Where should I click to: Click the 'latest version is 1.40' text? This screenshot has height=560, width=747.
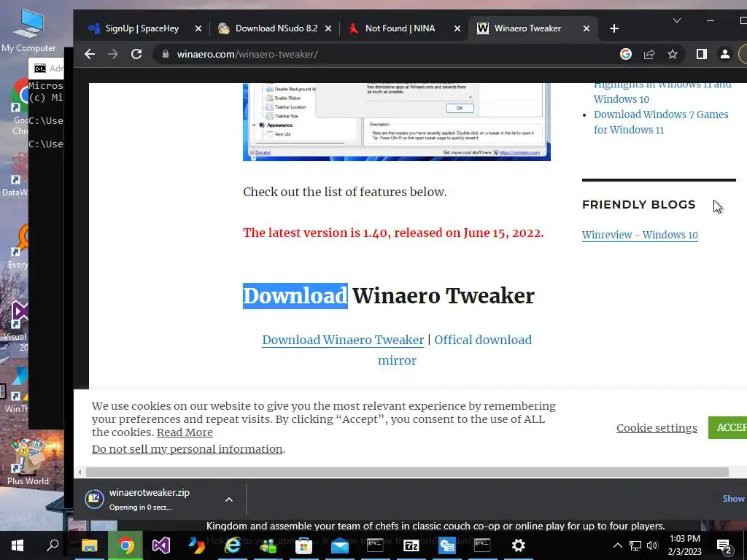tap(393, 233)
